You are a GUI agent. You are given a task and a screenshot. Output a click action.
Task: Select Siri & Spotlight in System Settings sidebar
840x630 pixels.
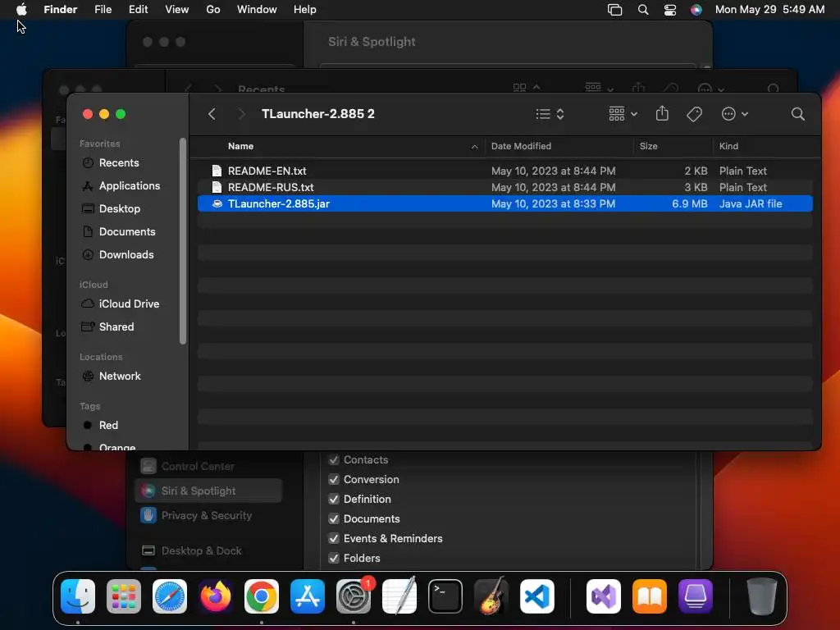pos(208,491)
